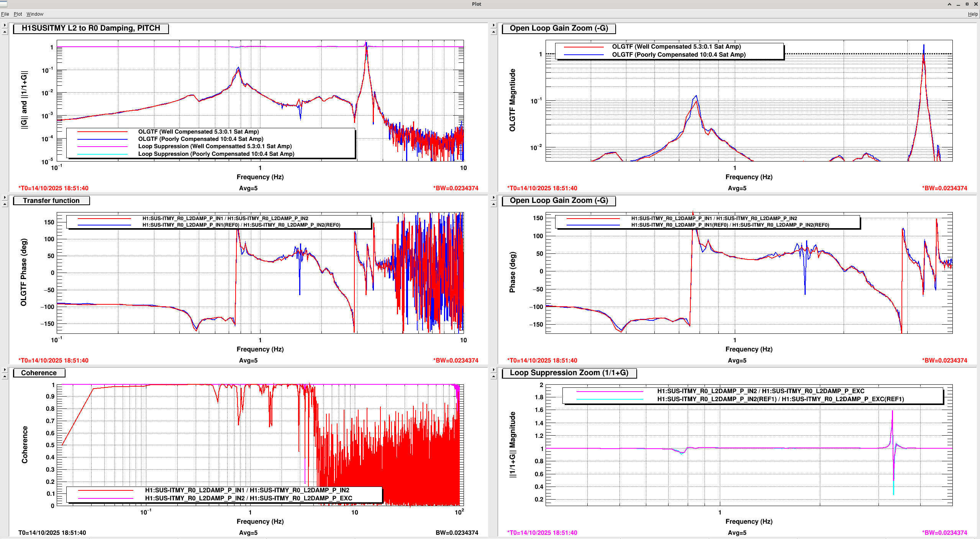Click up-arrow button beside the Transfer function plot

click(5, 204)
